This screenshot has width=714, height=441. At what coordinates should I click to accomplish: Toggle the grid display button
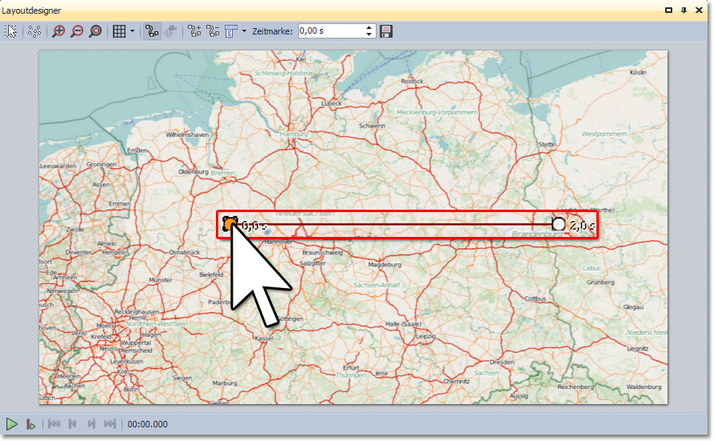point(119,31)
